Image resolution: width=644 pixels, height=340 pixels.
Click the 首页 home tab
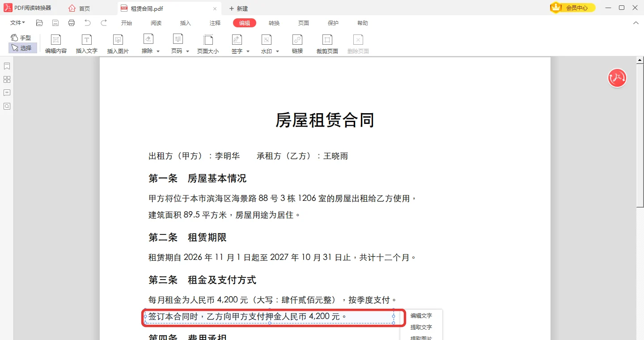tap(79, 8)
